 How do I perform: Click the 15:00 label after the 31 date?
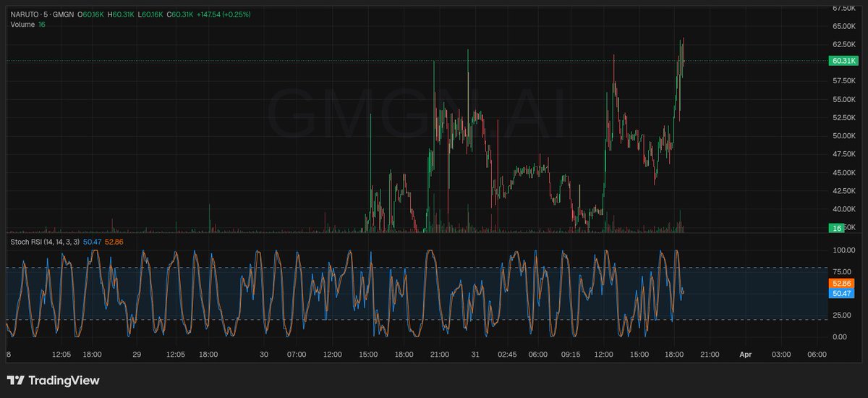pos(639,355)
